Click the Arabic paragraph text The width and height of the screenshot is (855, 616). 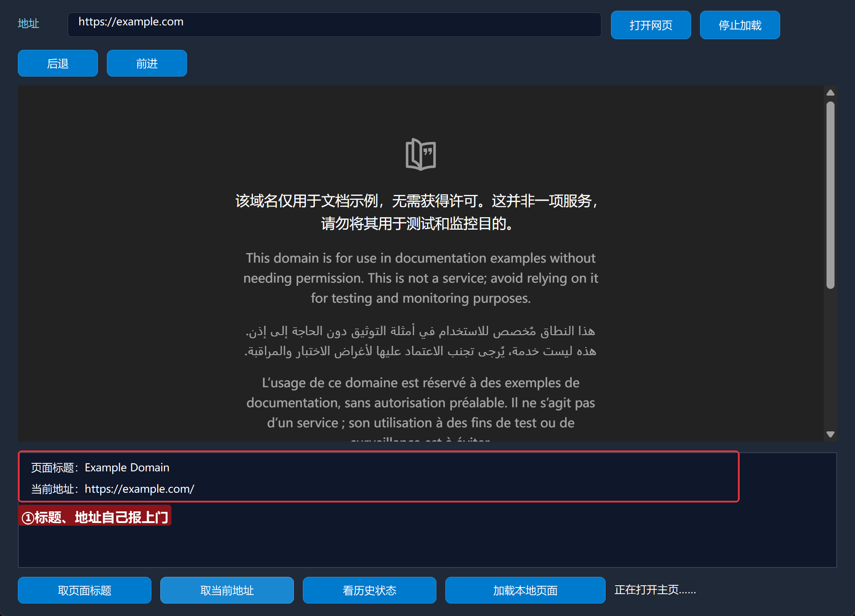(420, 341)
